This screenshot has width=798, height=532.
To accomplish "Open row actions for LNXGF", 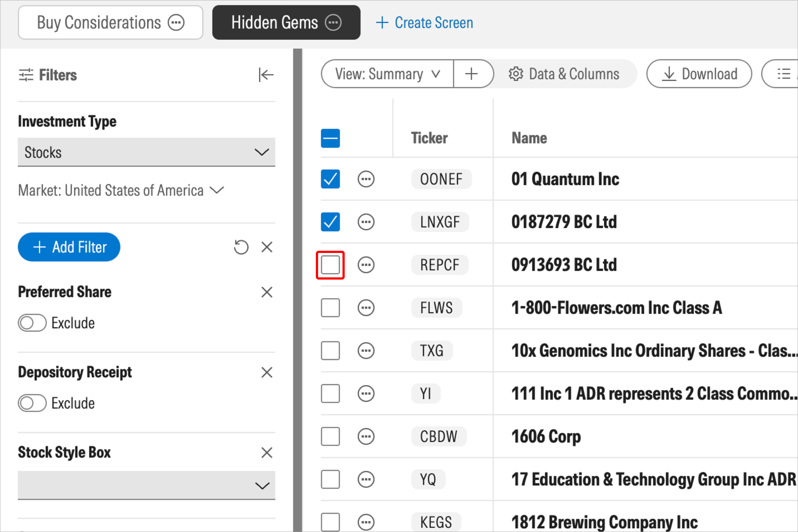I will tap(366, 222).
